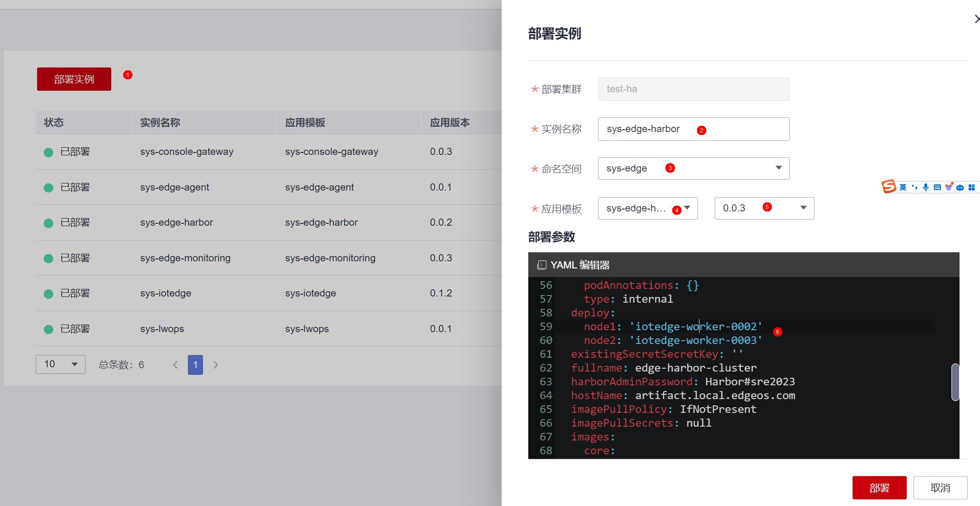Click 总条数: 6 total count text

click(121, 365)
